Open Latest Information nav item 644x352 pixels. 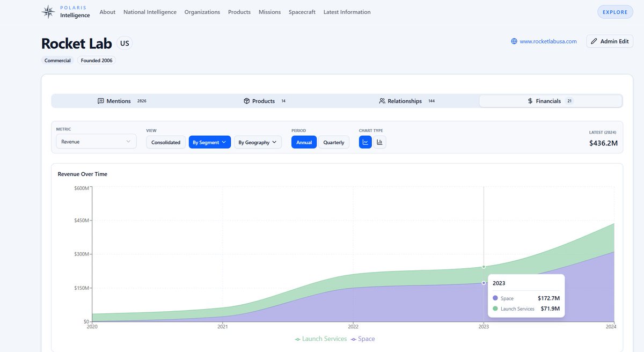coord(347,12)
